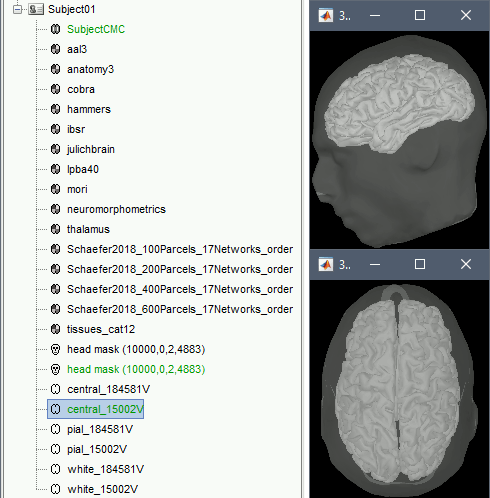Click the icon beside Schaefer2018_400Parcels_17Networks_order
Screen dimensions: 490x498
pos(56,289)
